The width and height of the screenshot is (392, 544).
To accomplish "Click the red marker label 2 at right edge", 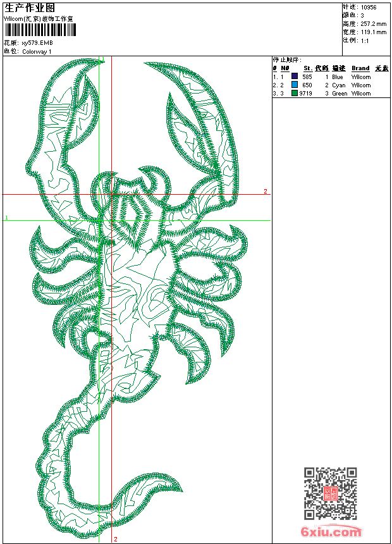I will point(266,191).
